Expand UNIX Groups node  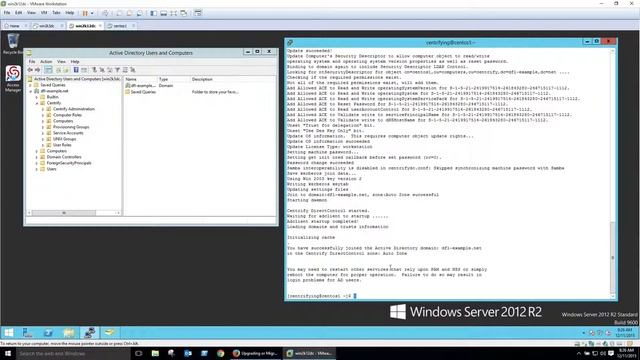coord(43,139)
